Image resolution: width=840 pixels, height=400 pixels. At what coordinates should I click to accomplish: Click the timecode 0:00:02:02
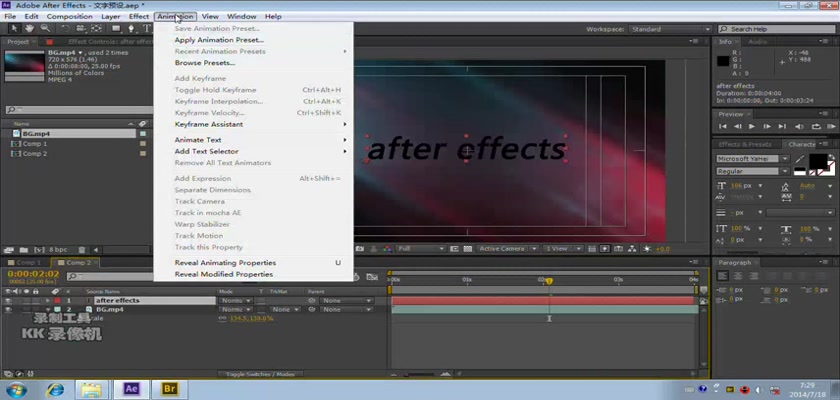click(x=33, y=274)
